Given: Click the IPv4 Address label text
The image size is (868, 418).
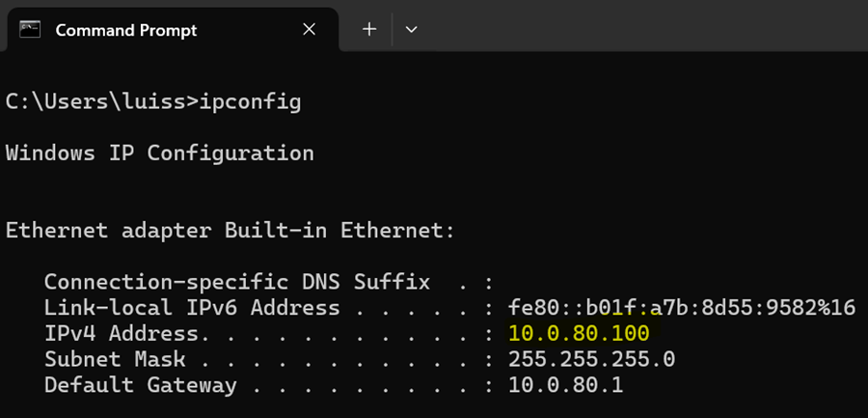Looking at the screenshot, I should [122, 334].
